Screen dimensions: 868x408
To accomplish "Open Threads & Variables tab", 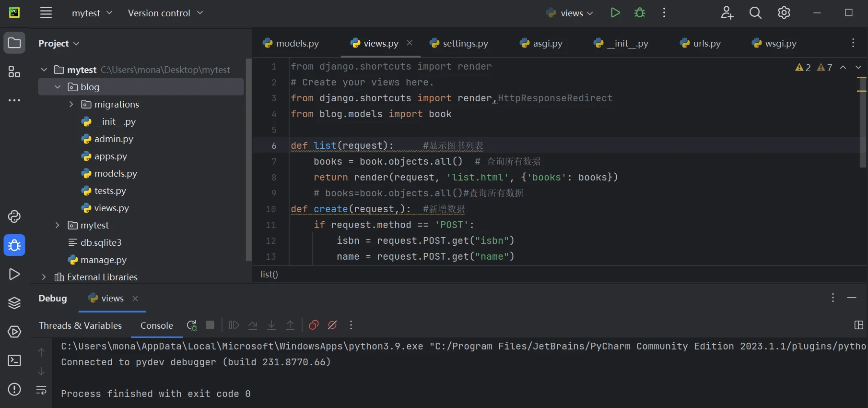I will pyautogui.click(x=80, y=325).
